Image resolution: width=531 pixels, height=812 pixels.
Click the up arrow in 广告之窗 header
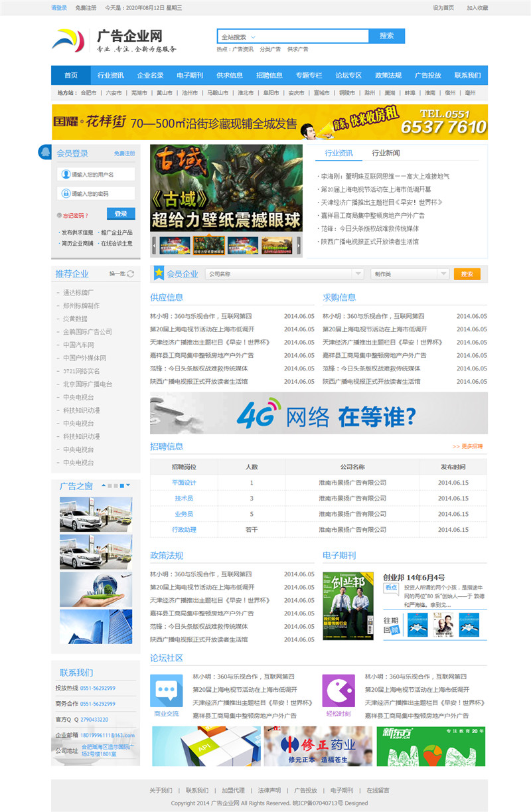[102, 485]
